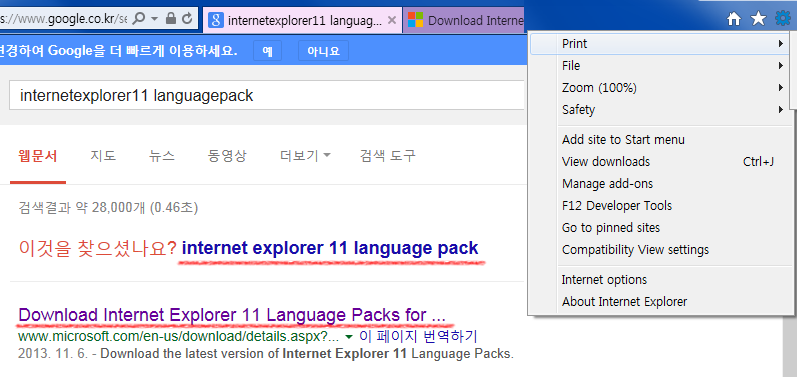Expand the Safety submenu arrow
Viewport: 797px width, 377px height.
(780, 109)
